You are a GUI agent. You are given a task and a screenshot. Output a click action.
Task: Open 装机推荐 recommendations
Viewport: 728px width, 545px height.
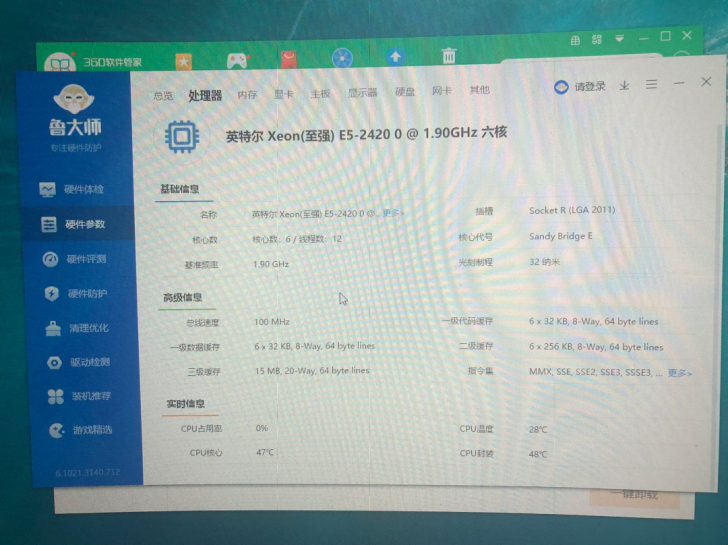79,396
